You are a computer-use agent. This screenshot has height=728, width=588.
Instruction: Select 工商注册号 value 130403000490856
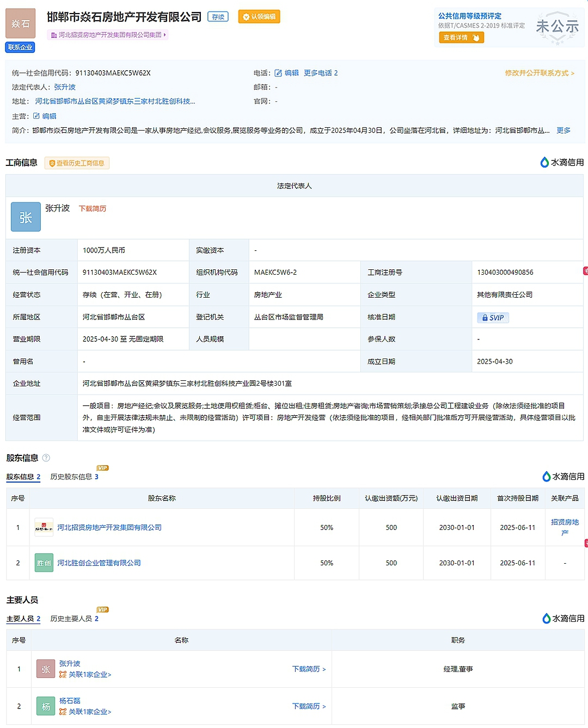point(505,273)
